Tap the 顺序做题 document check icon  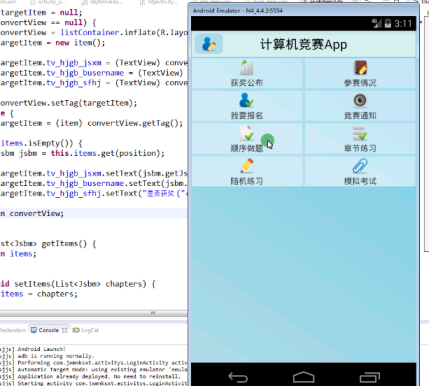(x=247, y=133)
